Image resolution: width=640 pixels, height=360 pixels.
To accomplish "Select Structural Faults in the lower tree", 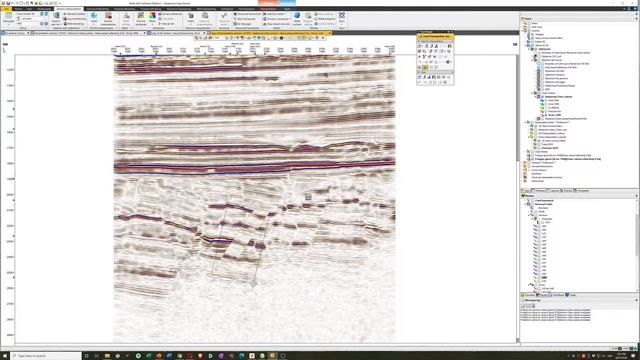I will (x=544, y=204).
